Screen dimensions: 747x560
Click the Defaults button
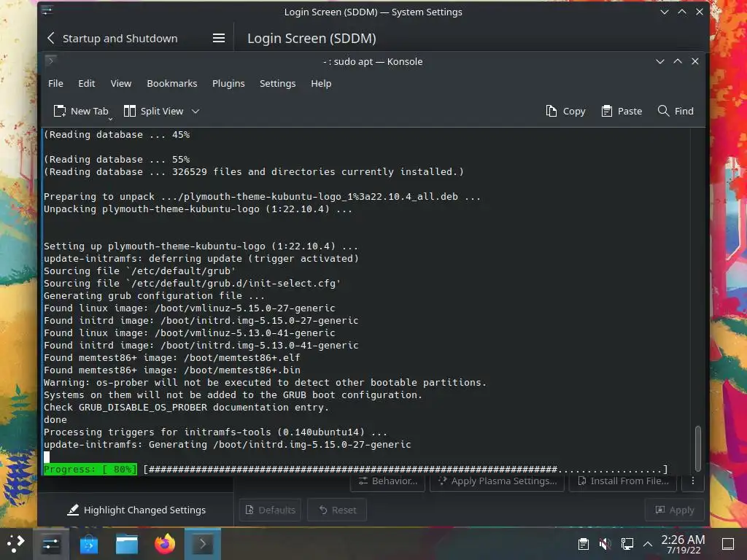270,510
